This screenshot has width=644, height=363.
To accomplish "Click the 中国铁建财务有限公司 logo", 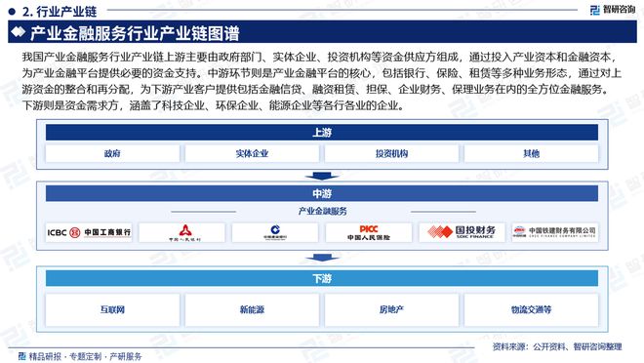I will pos(555,232).
